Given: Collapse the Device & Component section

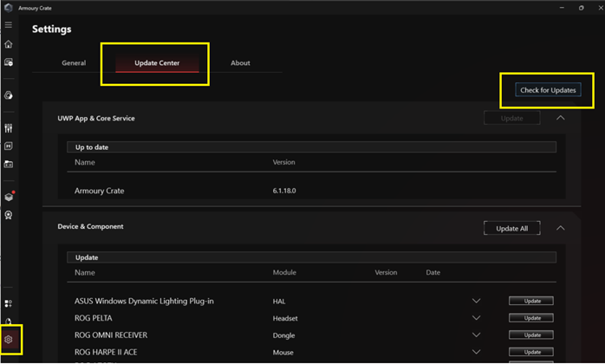Looking at the screenshot, I should click(561, 228).
